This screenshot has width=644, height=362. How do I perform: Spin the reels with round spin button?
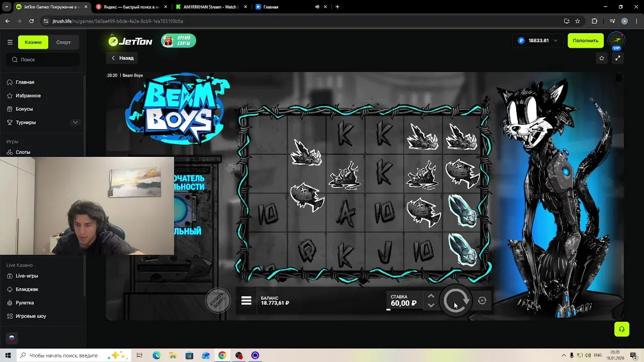coord(456,301)
